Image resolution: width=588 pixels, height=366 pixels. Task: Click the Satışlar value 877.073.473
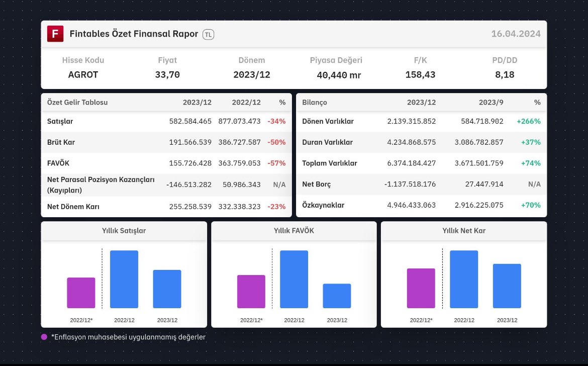click(x=239, y=121)
